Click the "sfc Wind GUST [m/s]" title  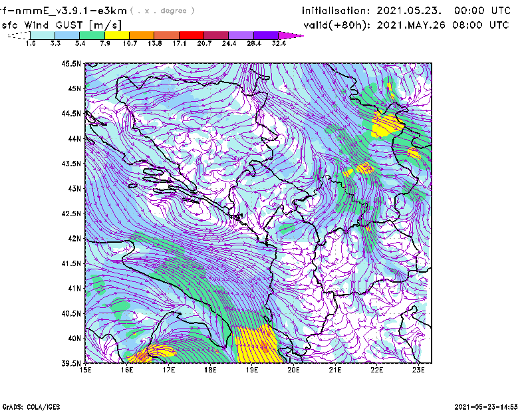coord(61,25)
